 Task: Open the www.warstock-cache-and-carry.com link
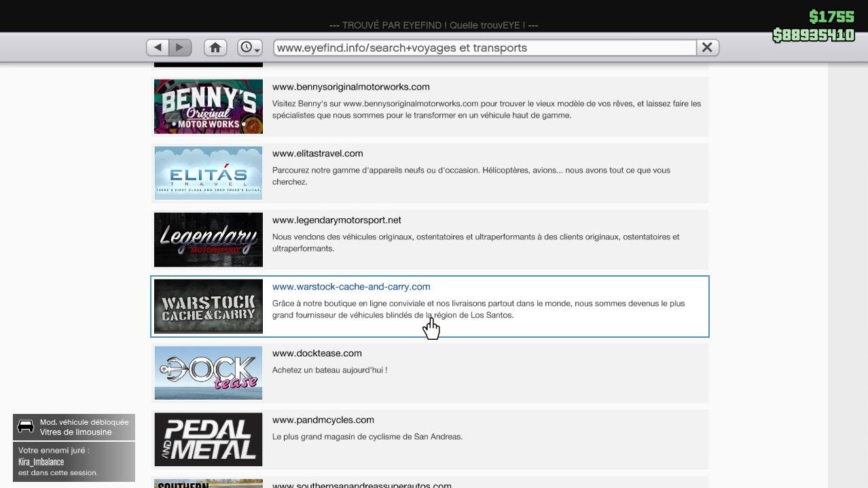[x=351, y=287]
